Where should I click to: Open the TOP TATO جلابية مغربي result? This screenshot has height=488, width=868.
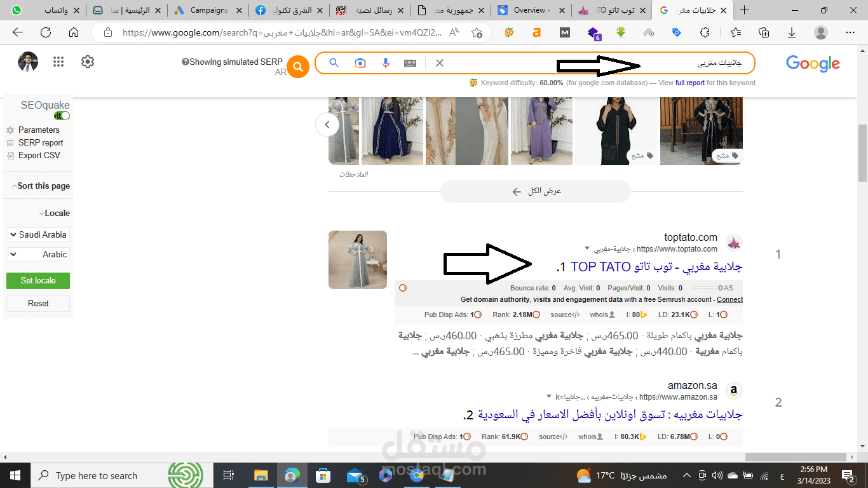[656, 266]
